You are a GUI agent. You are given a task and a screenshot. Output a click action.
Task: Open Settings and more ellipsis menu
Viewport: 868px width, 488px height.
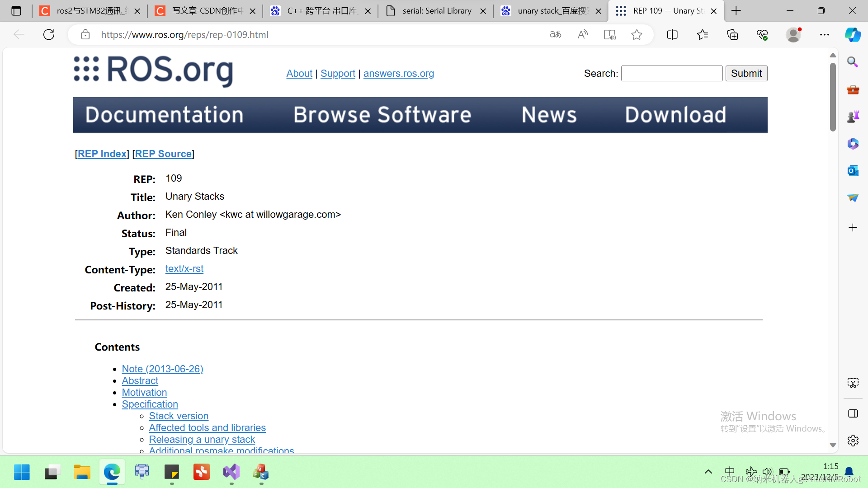click(x=824, y=34)
